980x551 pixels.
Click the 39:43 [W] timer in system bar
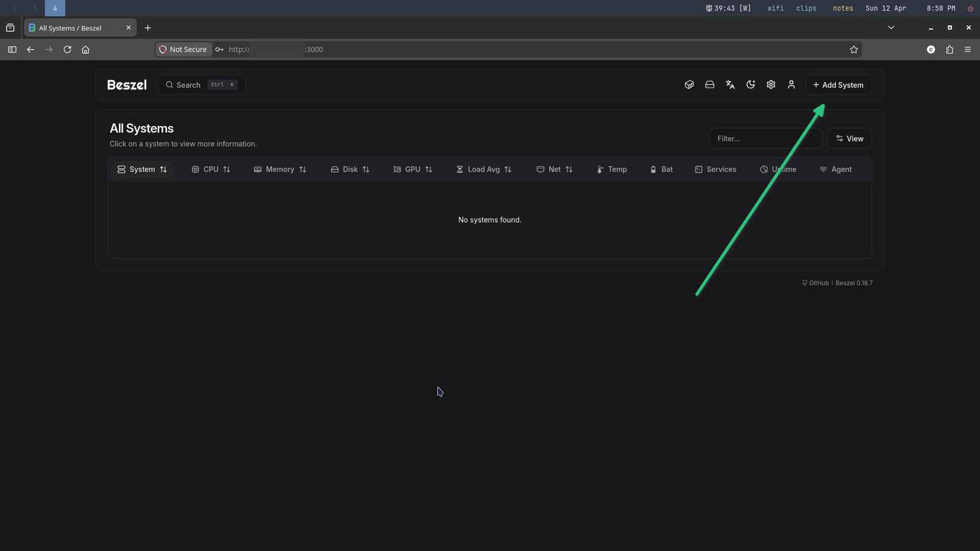click(x=728, y=8)
